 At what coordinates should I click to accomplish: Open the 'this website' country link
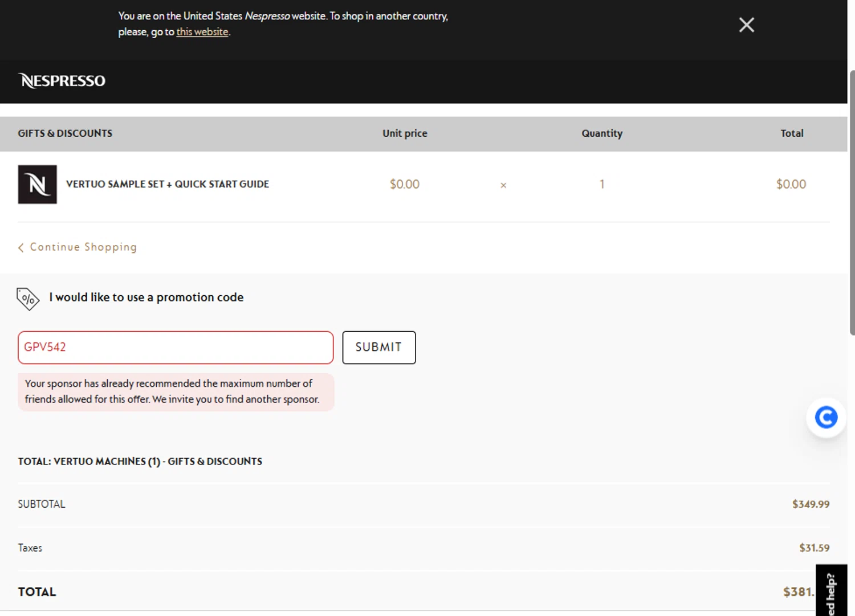[202, 32]
